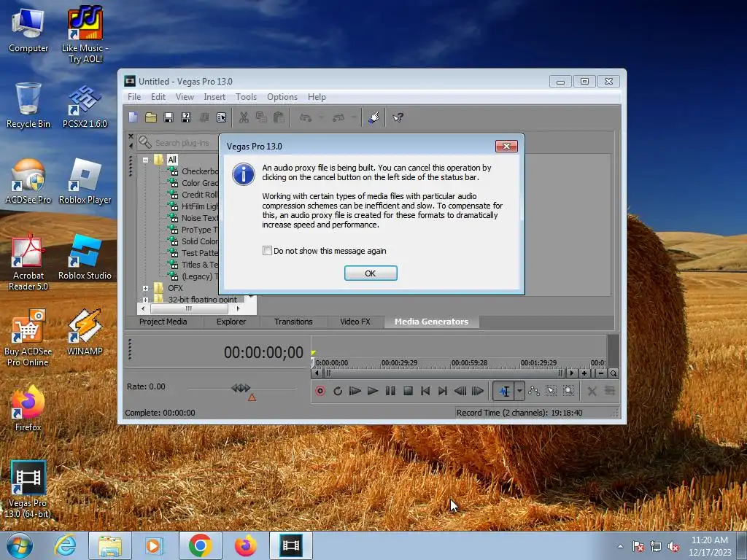Click the Previous Frame button

click(x=460, y=391)
